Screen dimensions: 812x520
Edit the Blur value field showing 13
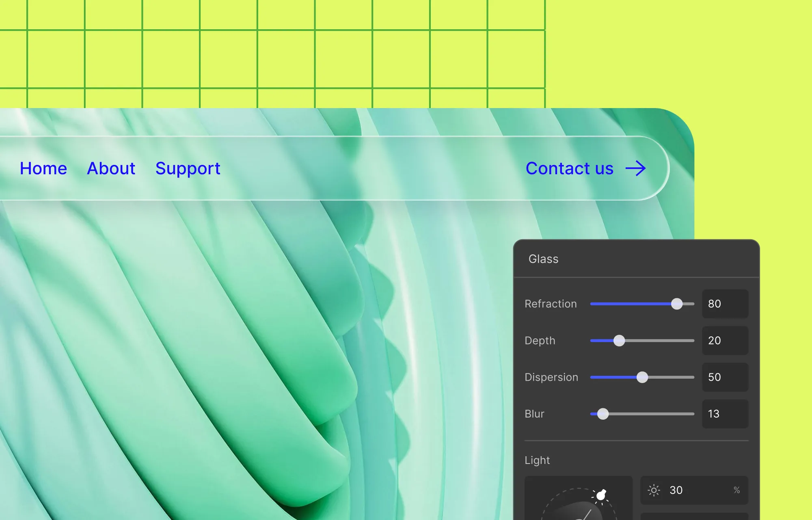(725, 414)
